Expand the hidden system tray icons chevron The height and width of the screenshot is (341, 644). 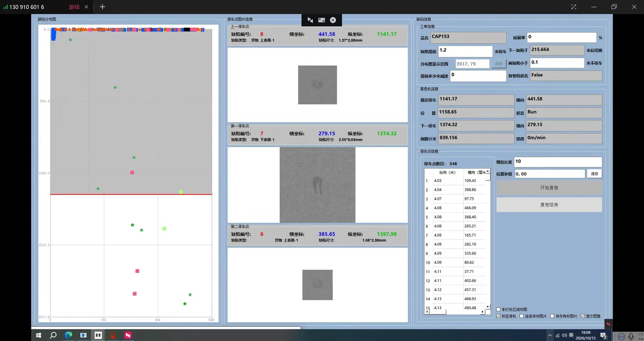pyautogui.click(x=550, y=335)
